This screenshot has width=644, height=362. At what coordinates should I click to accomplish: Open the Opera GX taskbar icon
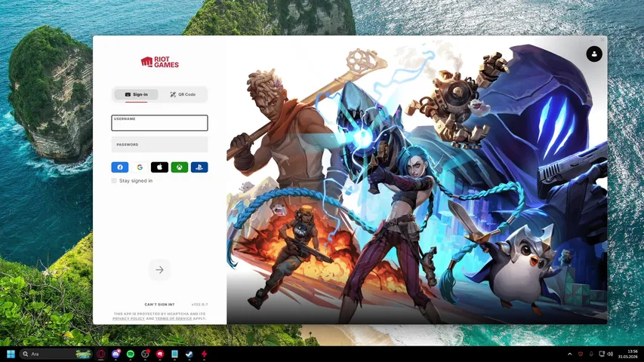tap(101, 354)
